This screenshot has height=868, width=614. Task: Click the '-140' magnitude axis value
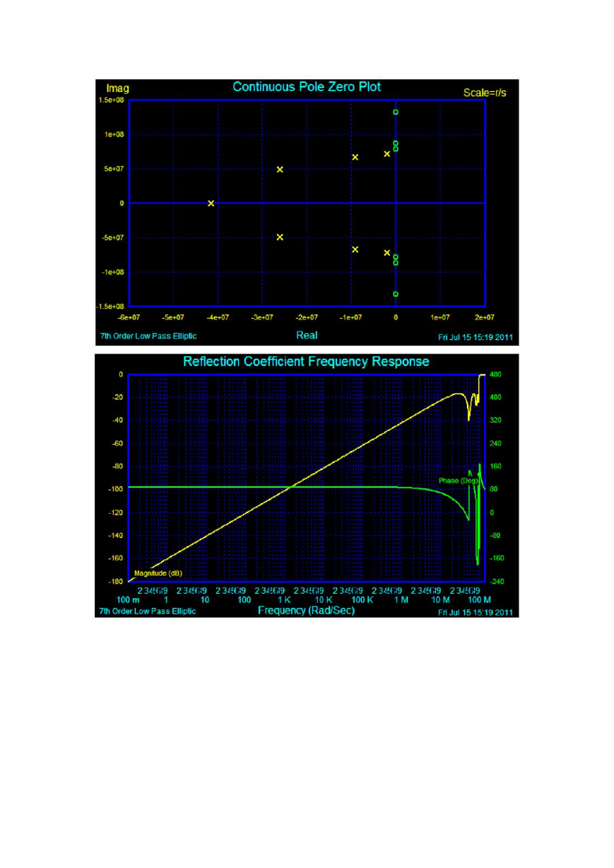click(116, 535)
